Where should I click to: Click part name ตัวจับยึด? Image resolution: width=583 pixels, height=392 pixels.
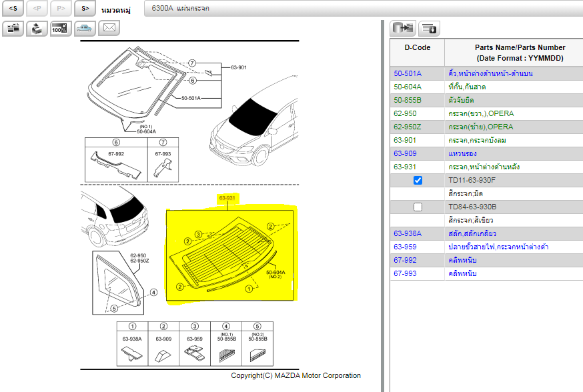pyautogui.click(x=461, y=100)
